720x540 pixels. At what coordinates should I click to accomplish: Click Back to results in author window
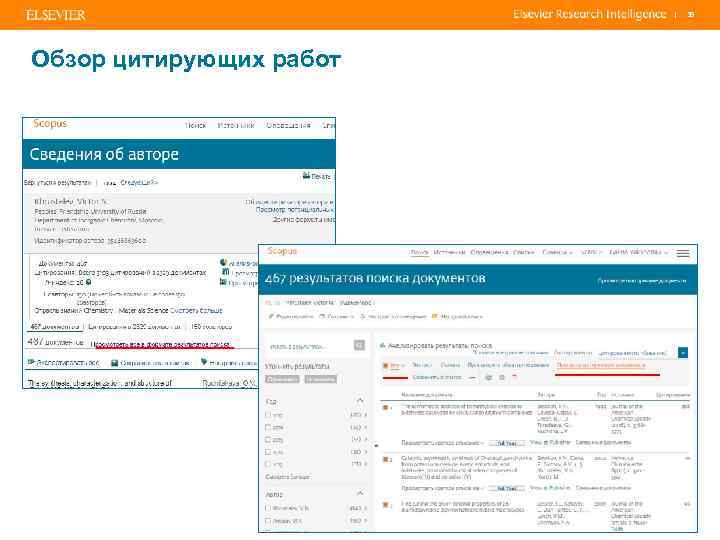point(57,182)
